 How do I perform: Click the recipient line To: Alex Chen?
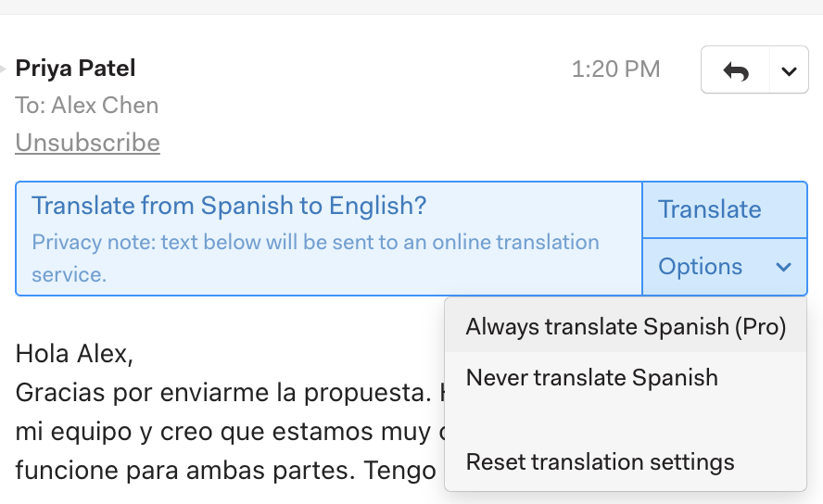[x=86, y=106]
